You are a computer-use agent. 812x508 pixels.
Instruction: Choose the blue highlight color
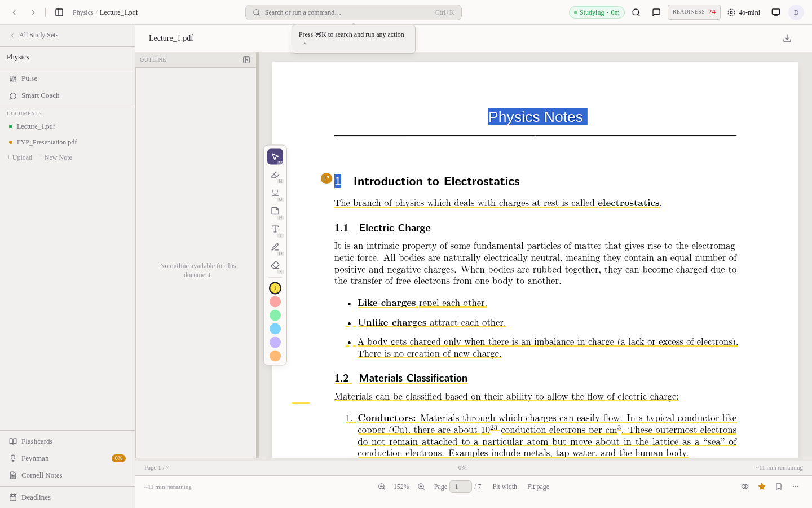pyautogui.click(x=275, y=329)
